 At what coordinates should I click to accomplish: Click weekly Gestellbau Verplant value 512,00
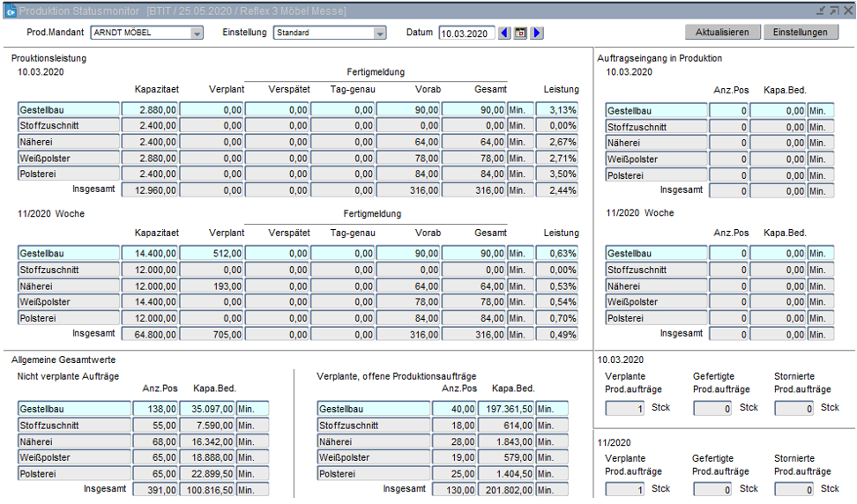coord(212,254)
